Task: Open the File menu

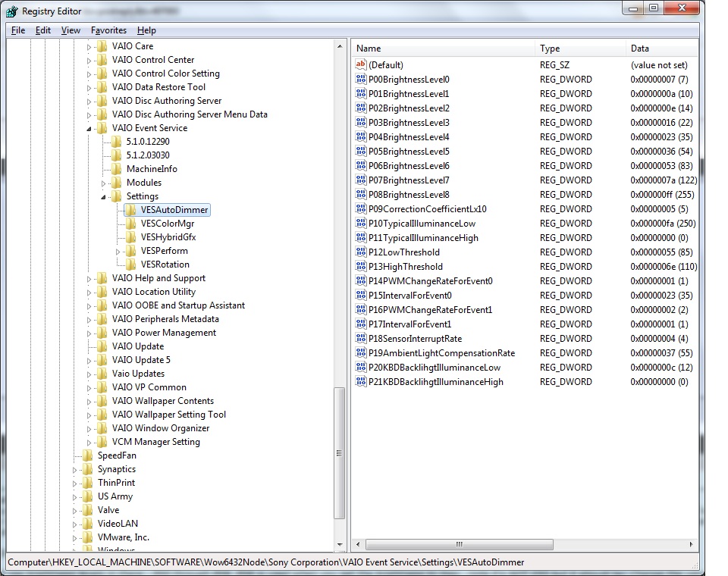Action: [x=18, y=30]
